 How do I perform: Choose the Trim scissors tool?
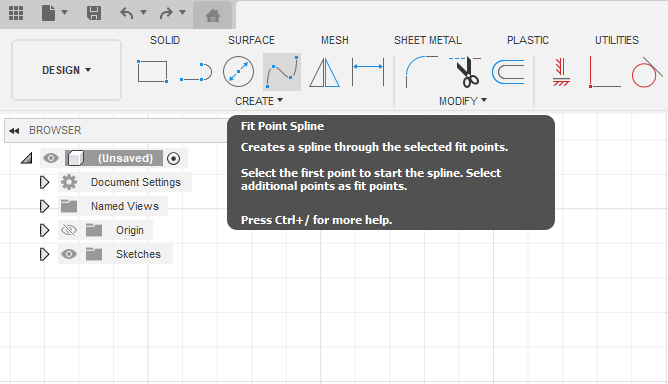466,72
